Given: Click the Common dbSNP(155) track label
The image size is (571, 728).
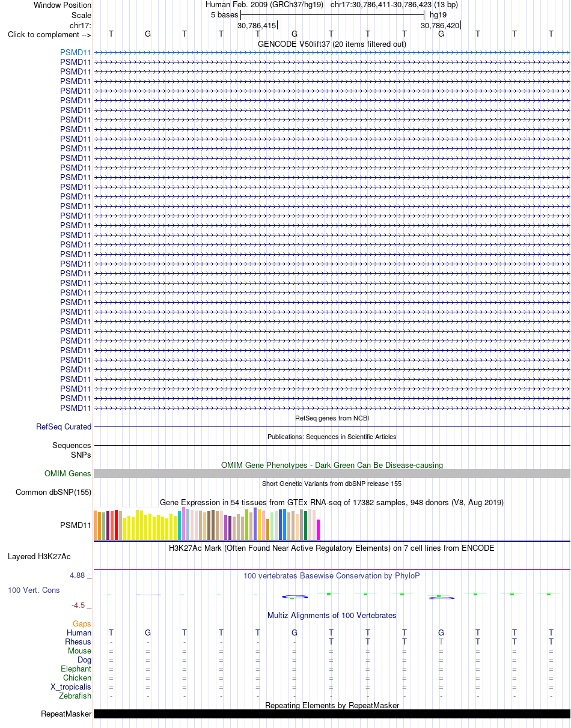Looking at the screenshot, I should click(x=53, y=493).
